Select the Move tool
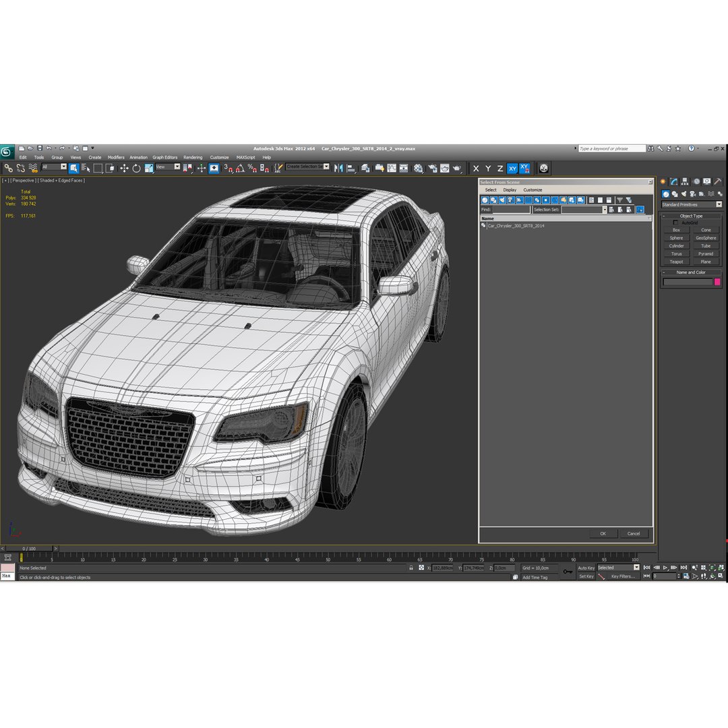728x728 pixels. coord(124,168)
